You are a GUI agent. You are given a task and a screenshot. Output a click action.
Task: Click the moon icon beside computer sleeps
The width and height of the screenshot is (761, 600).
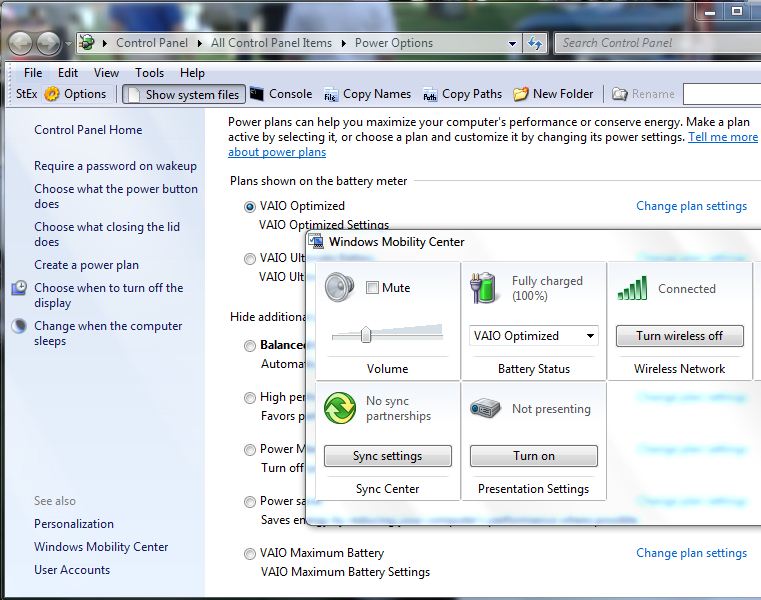click(19, 326)
